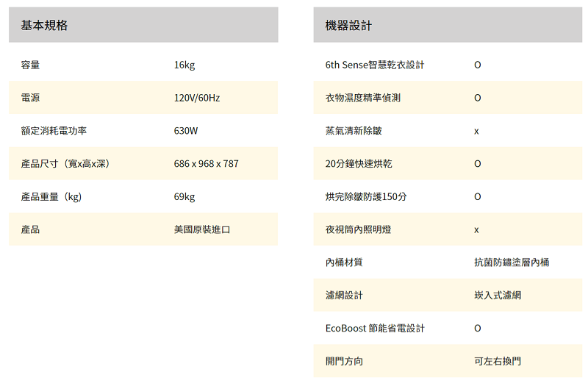Select the 衣物濕度精準偵測 feature label
This screenshot has height=386, width=588.
(363, 98)
